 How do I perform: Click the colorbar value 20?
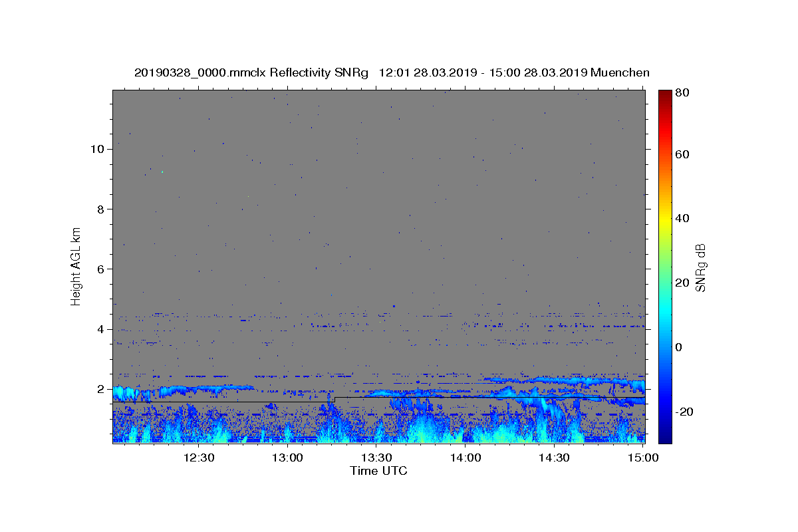pyautogui.click(x=683, y=283)
